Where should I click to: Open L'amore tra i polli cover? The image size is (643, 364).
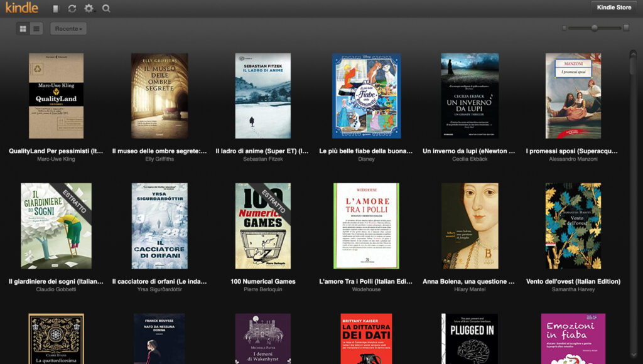(366, 226)
